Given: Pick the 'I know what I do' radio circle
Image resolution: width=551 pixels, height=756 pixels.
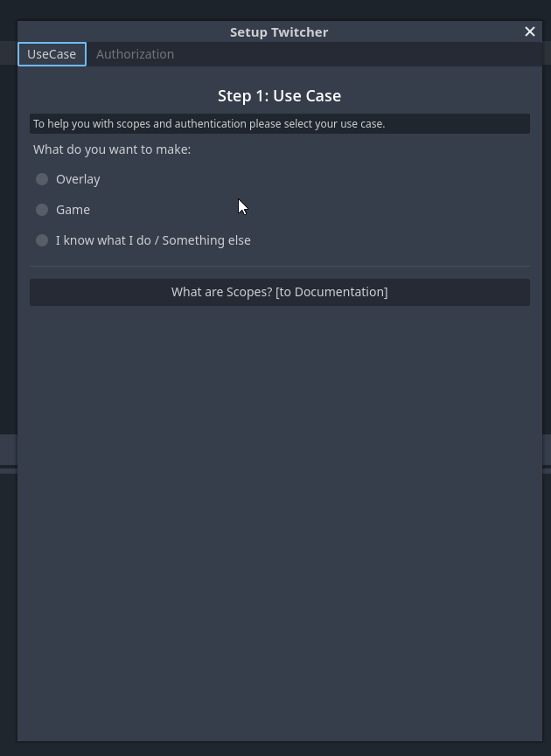Looking at the screenshot, I should point(42,240).
